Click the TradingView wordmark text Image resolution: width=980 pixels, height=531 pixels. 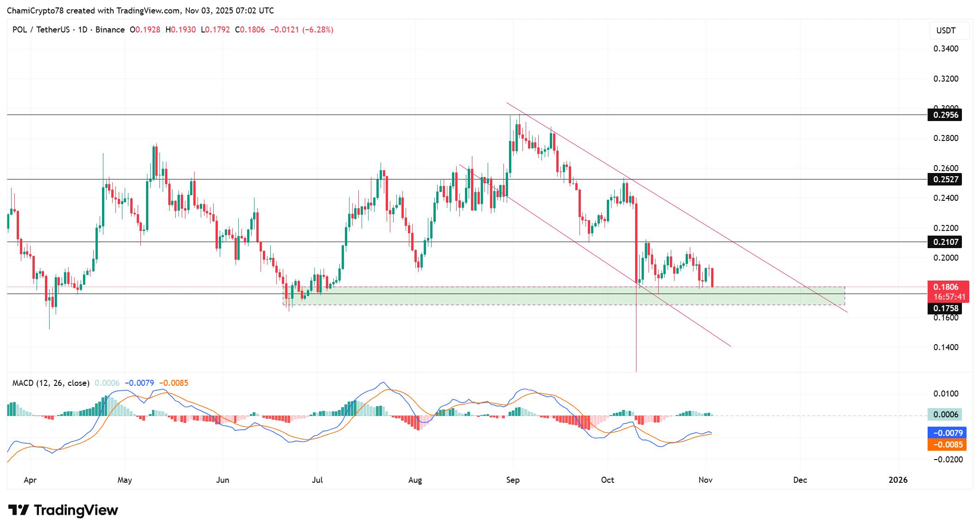point(76,510)
